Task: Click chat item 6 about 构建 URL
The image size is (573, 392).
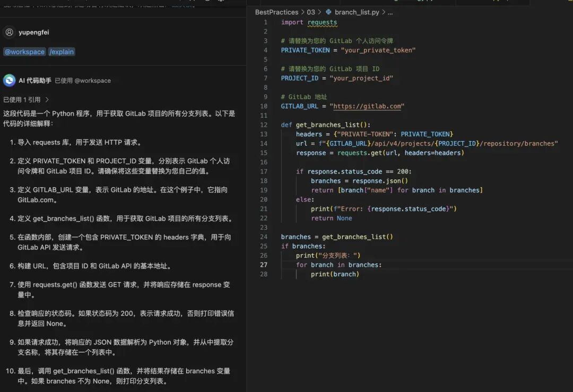Action: pos(90,266)
